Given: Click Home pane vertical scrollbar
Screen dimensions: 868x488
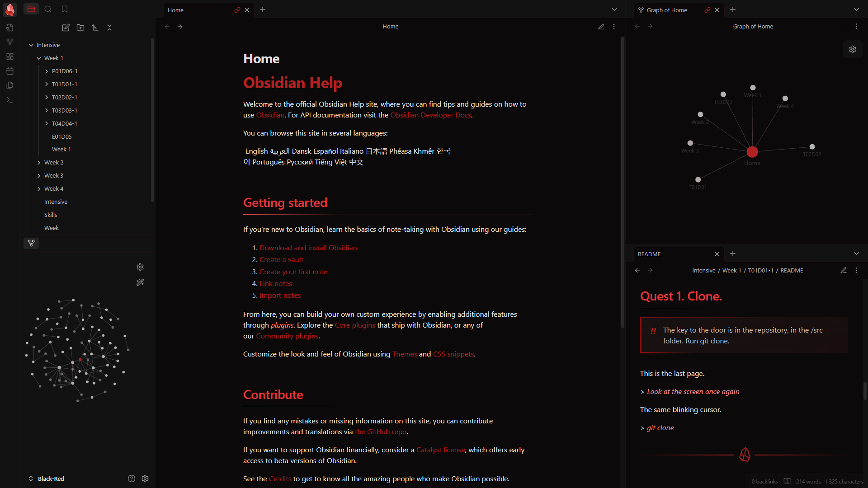Looking at the screenshot, I should (623, 183).
